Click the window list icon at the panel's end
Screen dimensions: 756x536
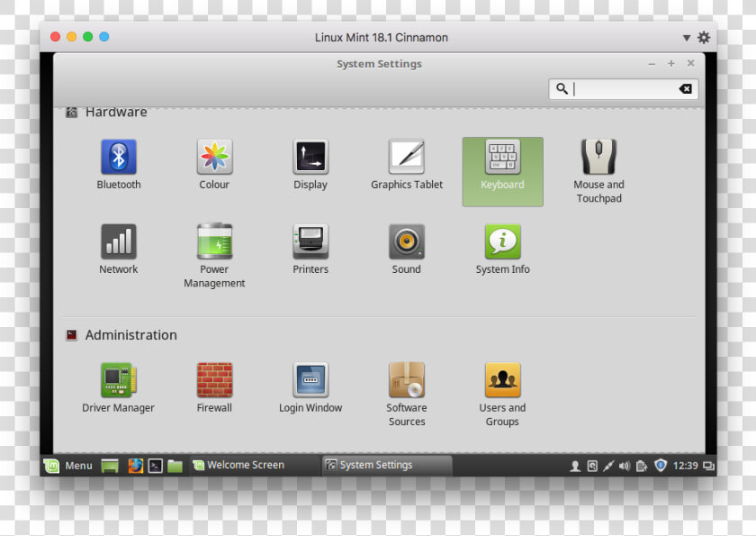[708, 466]
